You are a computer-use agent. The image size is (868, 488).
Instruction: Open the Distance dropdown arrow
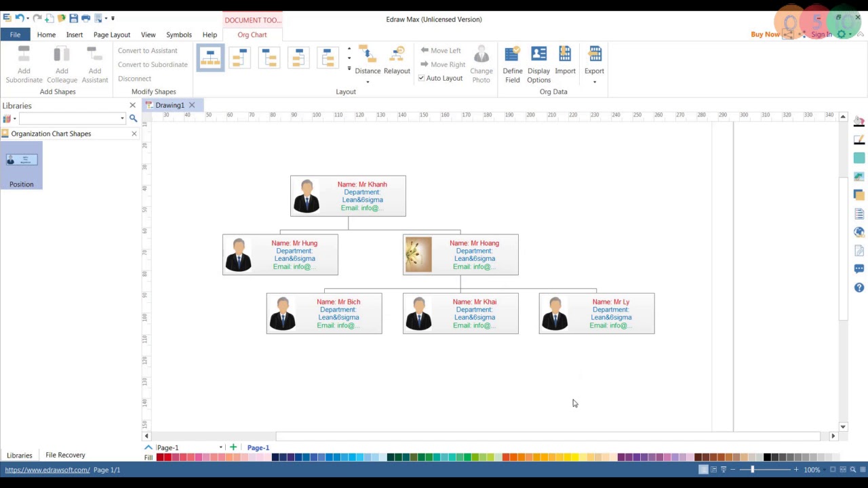click(368, 83)
